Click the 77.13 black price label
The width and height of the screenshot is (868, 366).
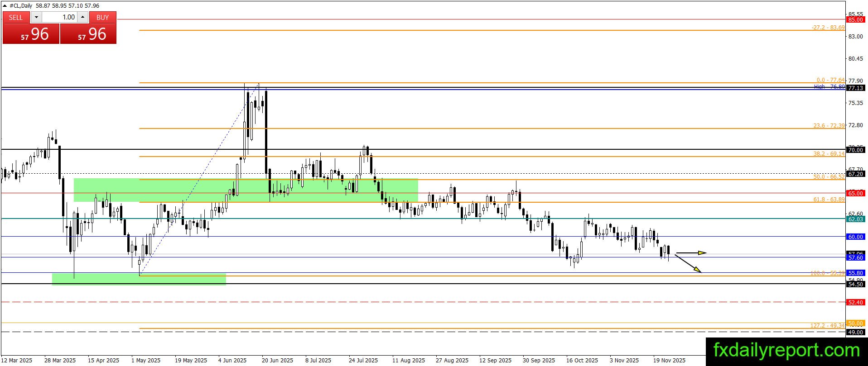(x=855, y=88)
